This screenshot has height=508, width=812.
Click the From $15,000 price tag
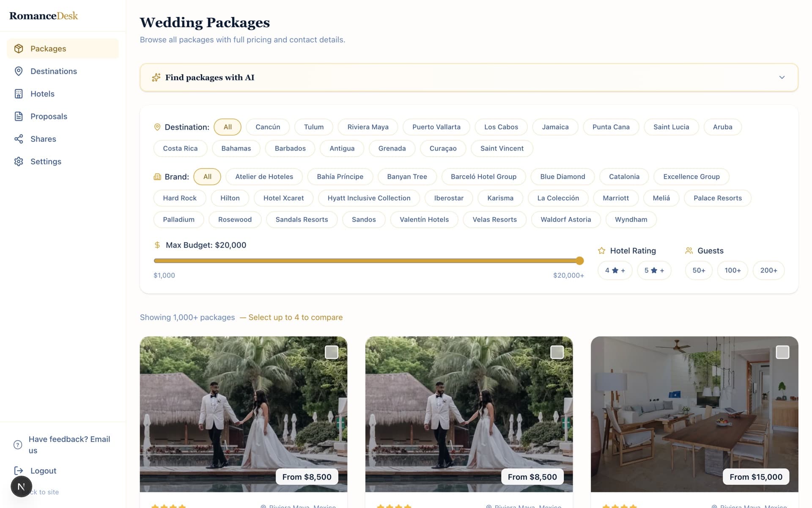click(756, 477)
